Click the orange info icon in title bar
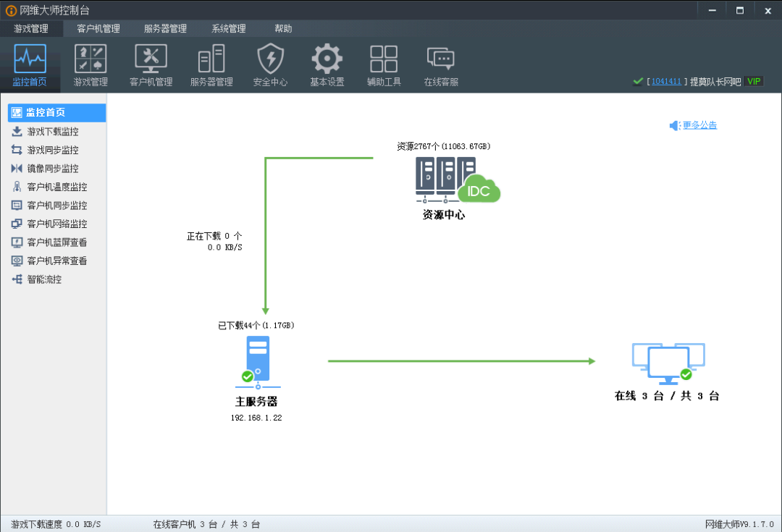The height and width of the screenshot is (532, 782). tap(10, 10)
